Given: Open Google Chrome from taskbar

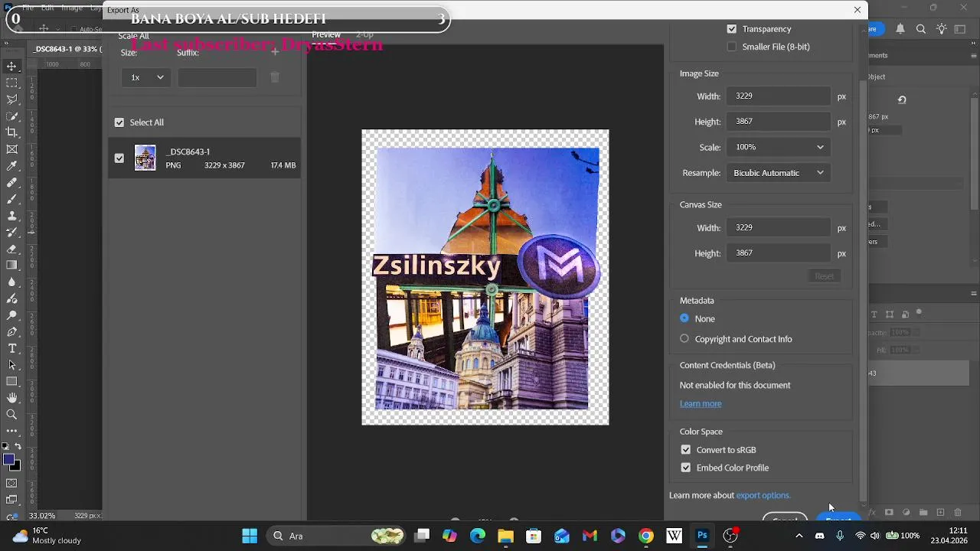Looking at the screenshot, I should (x=646, y=536).
